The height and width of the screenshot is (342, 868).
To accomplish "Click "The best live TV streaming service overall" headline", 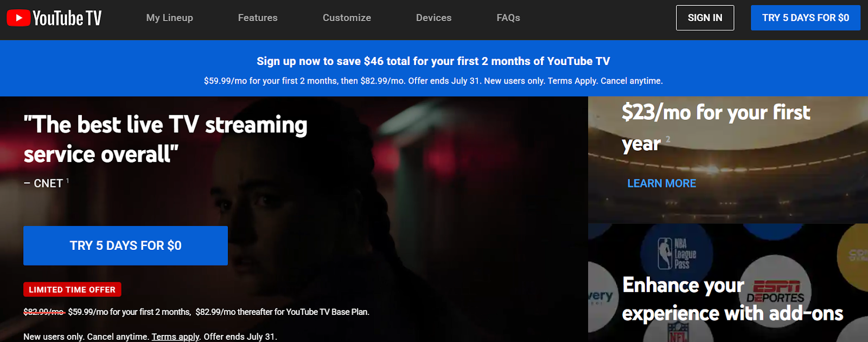I will 165,139.
